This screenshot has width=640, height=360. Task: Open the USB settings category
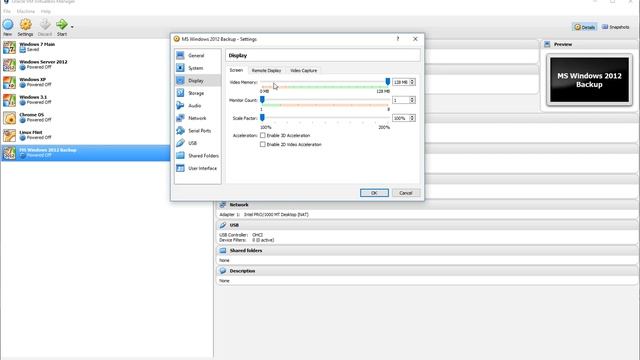[x=198, y=143]
